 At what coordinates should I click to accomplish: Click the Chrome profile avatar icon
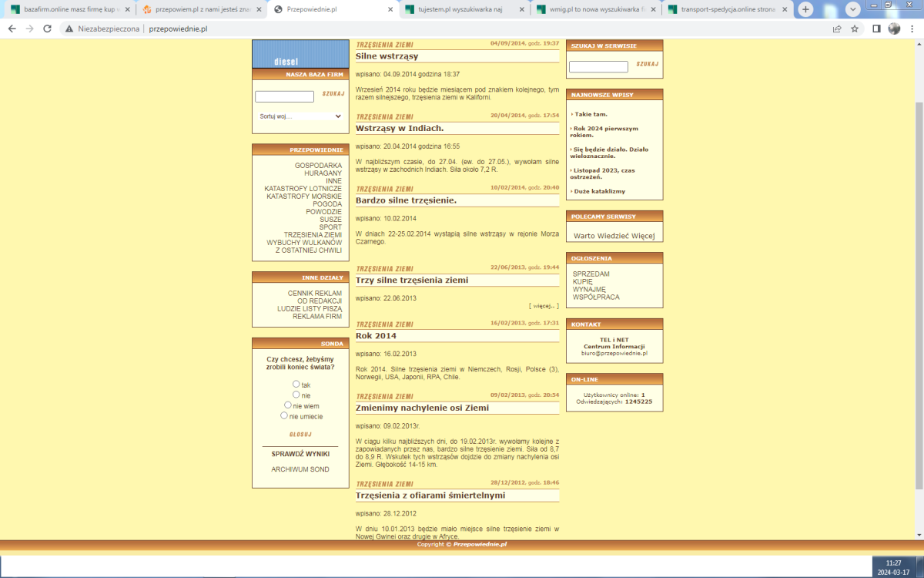pyautogui.click(x=894, y=29)
